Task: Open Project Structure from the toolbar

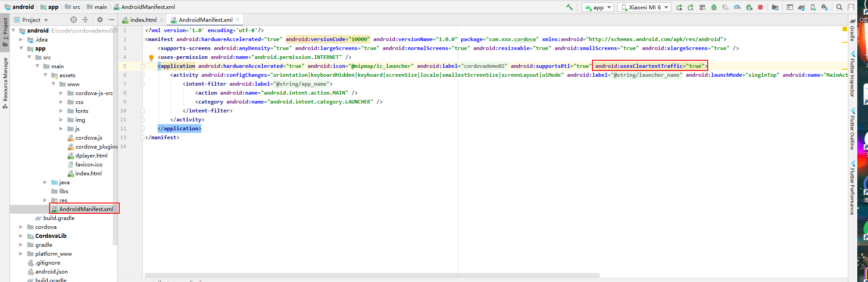Action: pyautogui.click(x=775, y=7)
